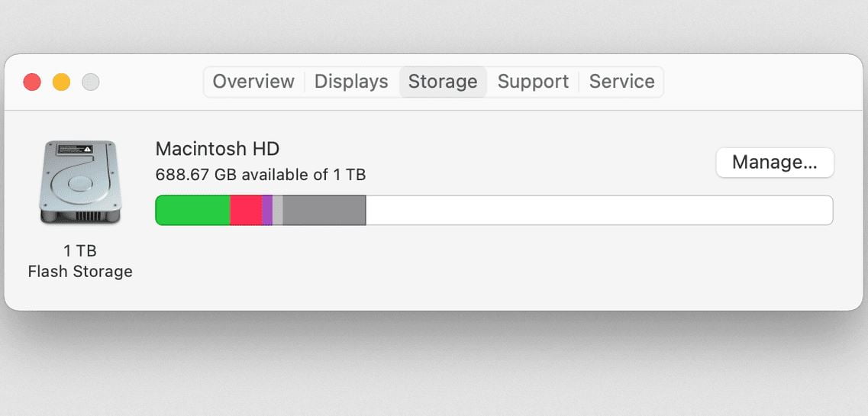868x416 pixels.
Task: Click the Manage... button
Action: click(x=774, y=163)
